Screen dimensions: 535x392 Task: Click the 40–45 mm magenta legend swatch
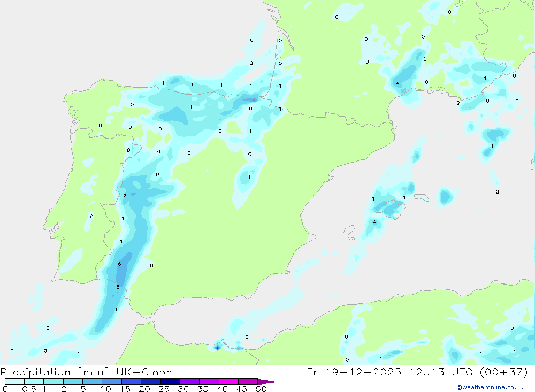point(228,381)
